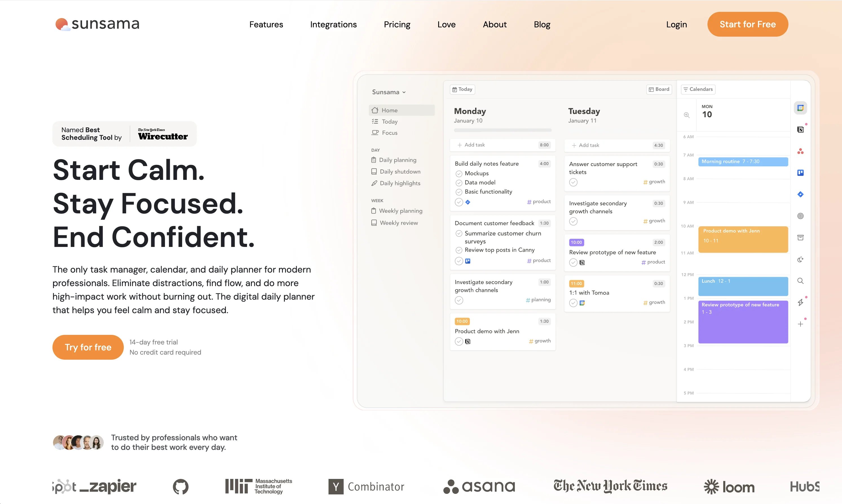This screenshot has width=842, height=504.
Task: Expand the Sunsama workspace dropdown
Action: 389,92
